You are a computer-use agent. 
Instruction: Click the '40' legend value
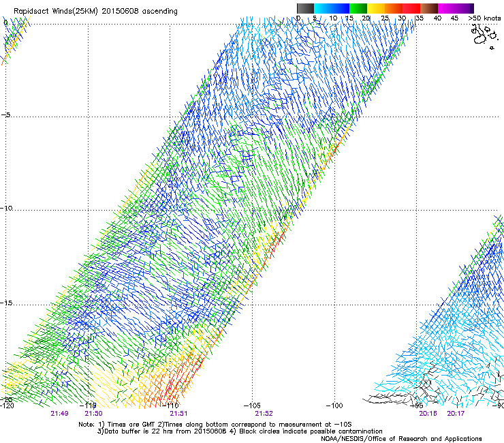click(437, 18)
